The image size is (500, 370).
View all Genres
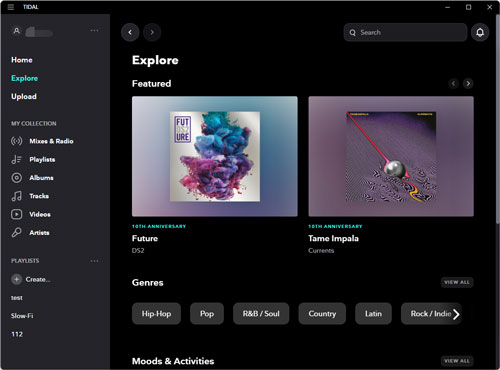point(457,282)
